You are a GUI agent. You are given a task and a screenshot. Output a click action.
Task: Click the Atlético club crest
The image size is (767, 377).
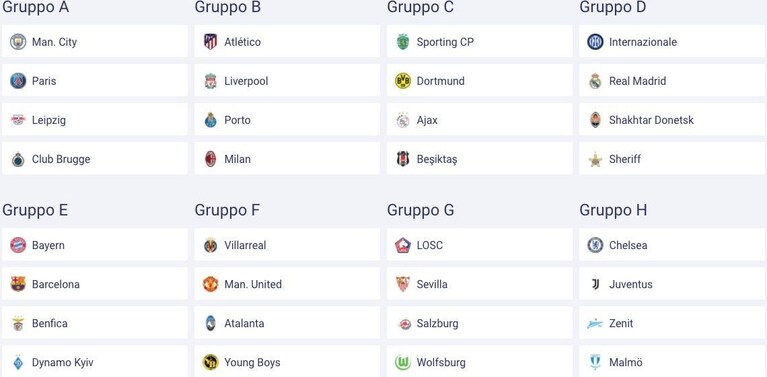(210, 42)
